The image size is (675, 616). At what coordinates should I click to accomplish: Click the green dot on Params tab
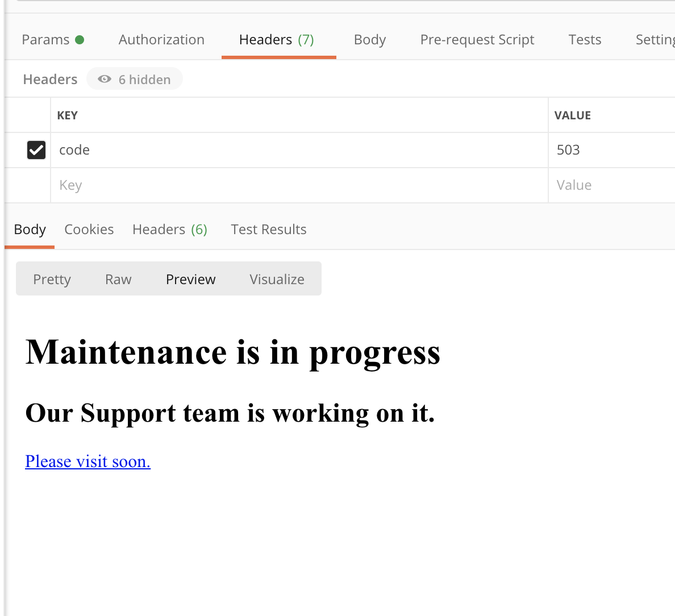click(x=83, y=39)
